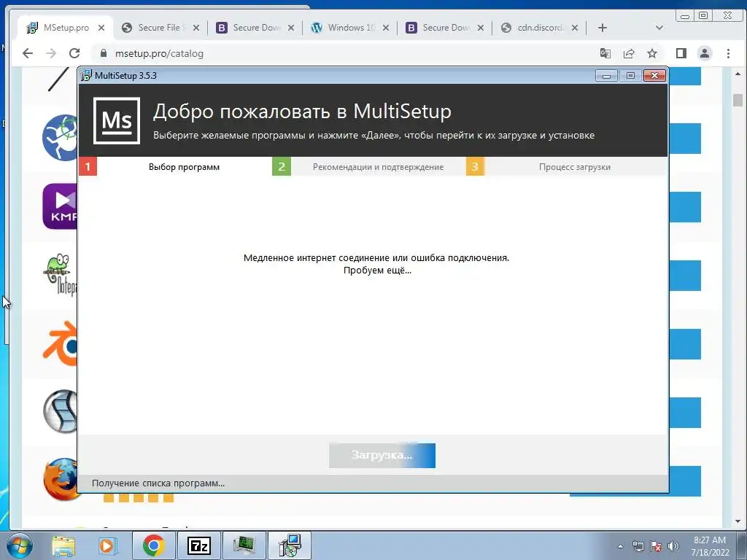Bookmark this page with star icon

pyautogui.click(x=652, y=53)
